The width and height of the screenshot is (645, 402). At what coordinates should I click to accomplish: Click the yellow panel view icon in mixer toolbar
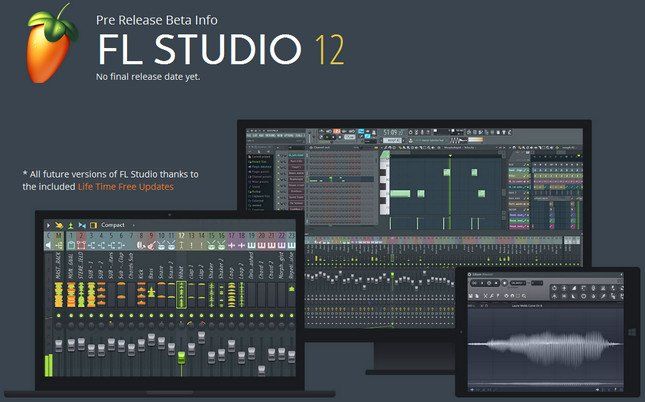(x=93, y=225)
